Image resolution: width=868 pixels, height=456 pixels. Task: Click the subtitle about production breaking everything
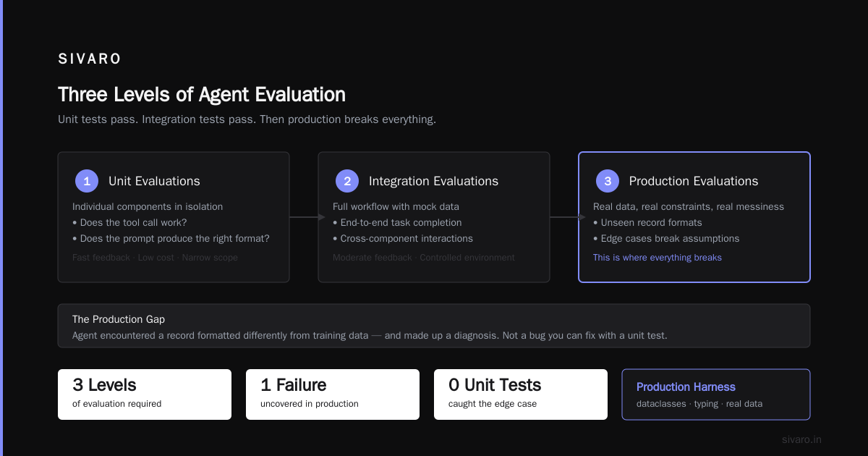(x=247, y=119)
